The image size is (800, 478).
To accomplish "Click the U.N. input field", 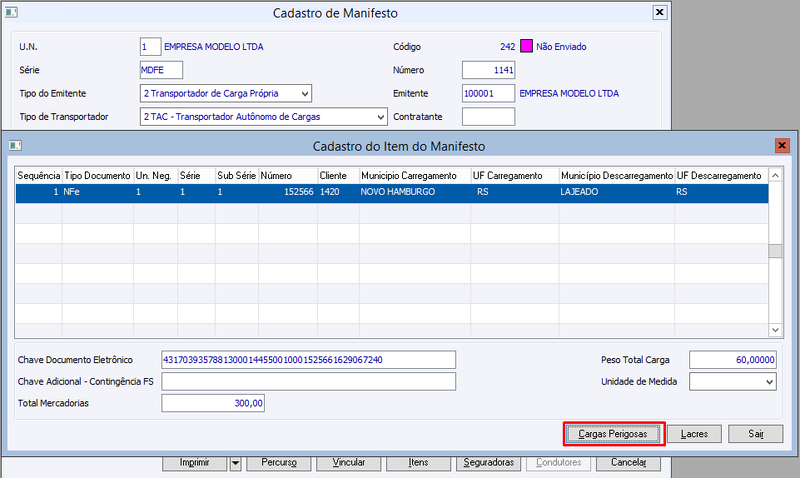I will 151,46.
